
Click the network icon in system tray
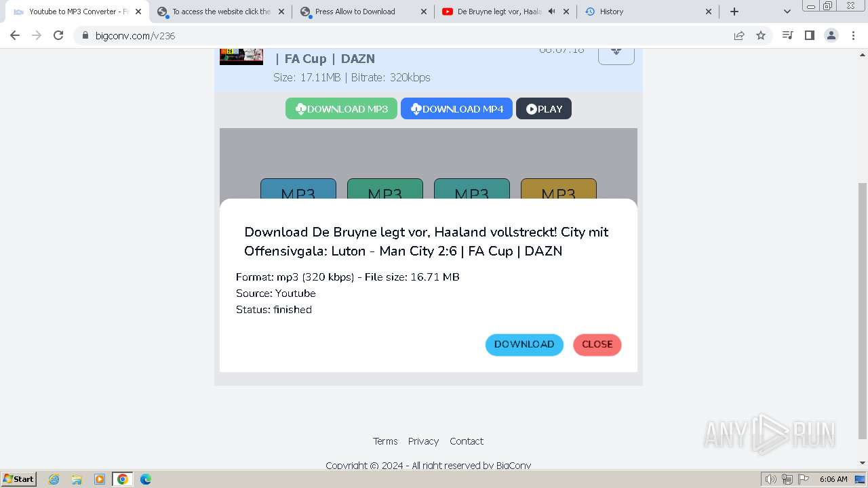coord(787,479)
